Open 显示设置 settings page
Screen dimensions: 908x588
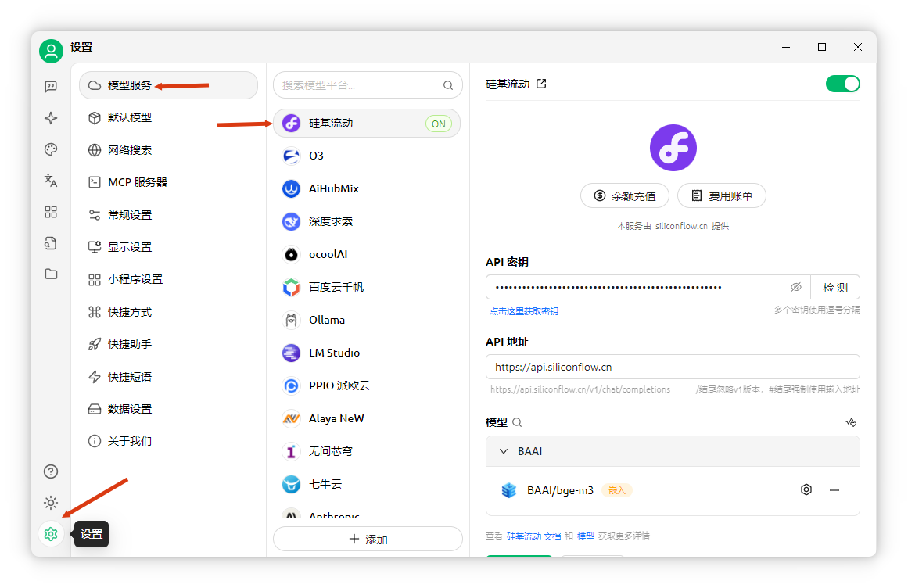[x=168, y=247]
